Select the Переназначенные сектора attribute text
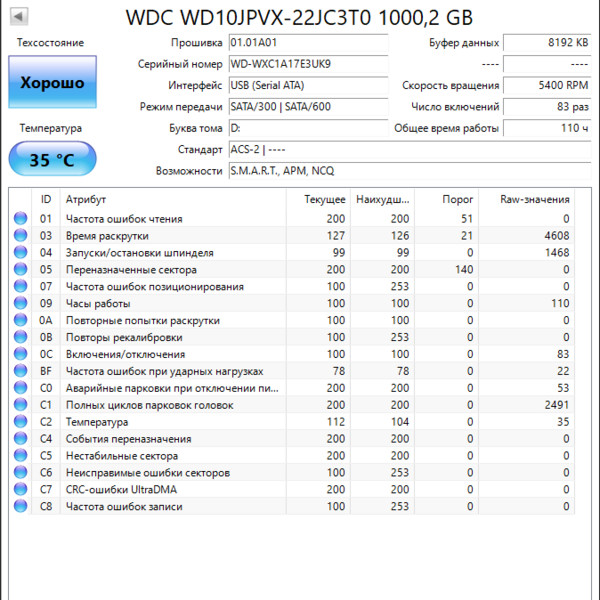The image size is (600, 600). pos(131,270)
